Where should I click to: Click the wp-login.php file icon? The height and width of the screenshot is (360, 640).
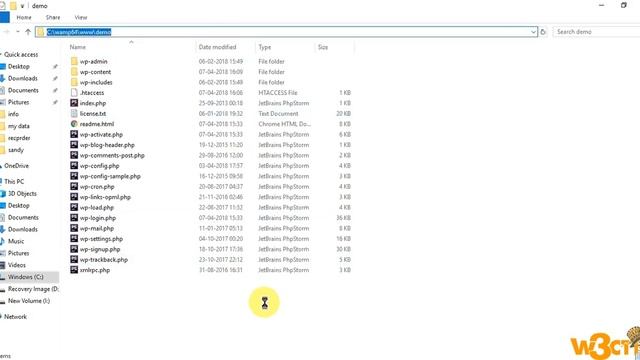(x=74, y=218)
